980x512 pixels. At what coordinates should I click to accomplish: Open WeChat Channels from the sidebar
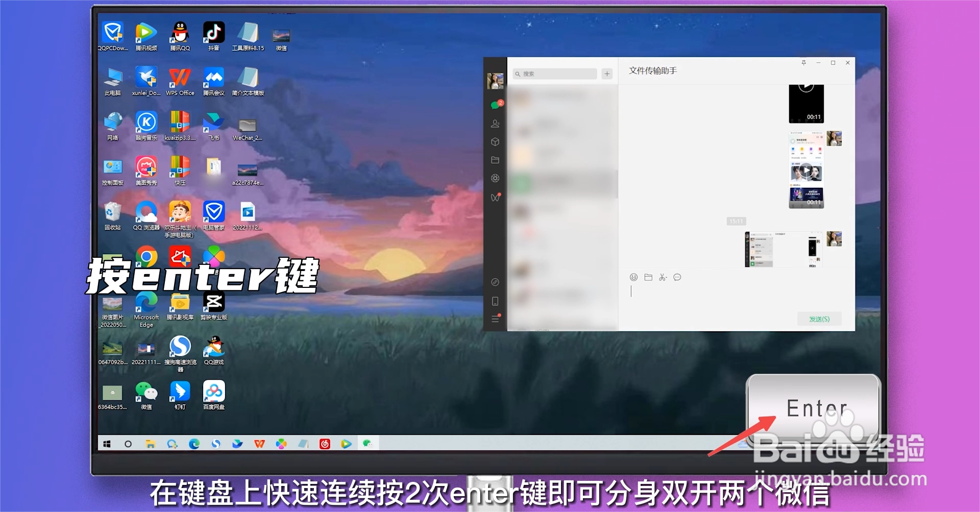click(x=495, y=198)
